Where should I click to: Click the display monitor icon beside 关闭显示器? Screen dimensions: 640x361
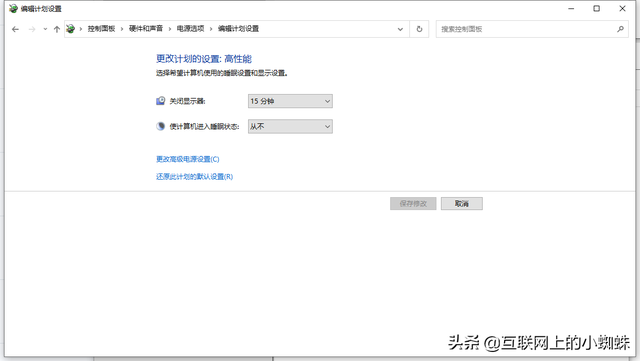pos(161,101)
